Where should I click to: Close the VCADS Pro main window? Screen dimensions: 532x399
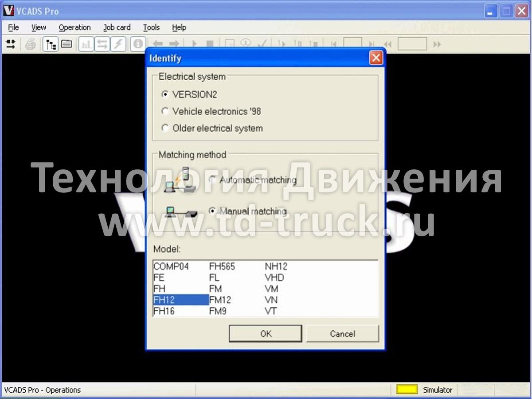pos(521,11)
